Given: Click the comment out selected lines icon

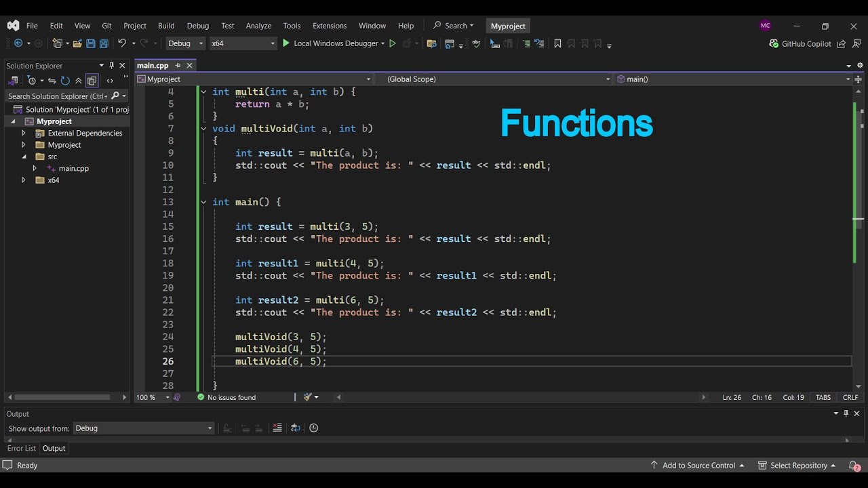Looking at the screenshot, I should (526, 43).
